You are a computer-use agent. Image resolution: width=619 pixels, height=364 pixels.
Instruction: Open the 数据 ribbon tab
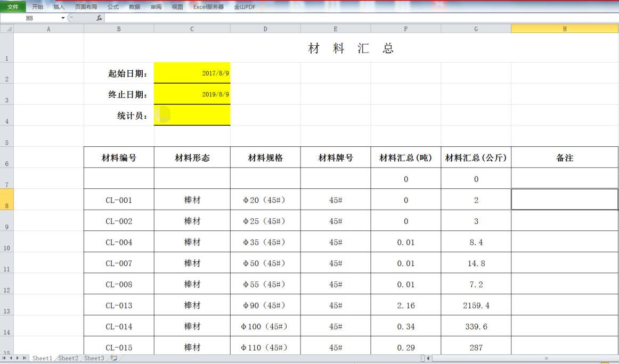pyautogui.click(x=135, y=7)
